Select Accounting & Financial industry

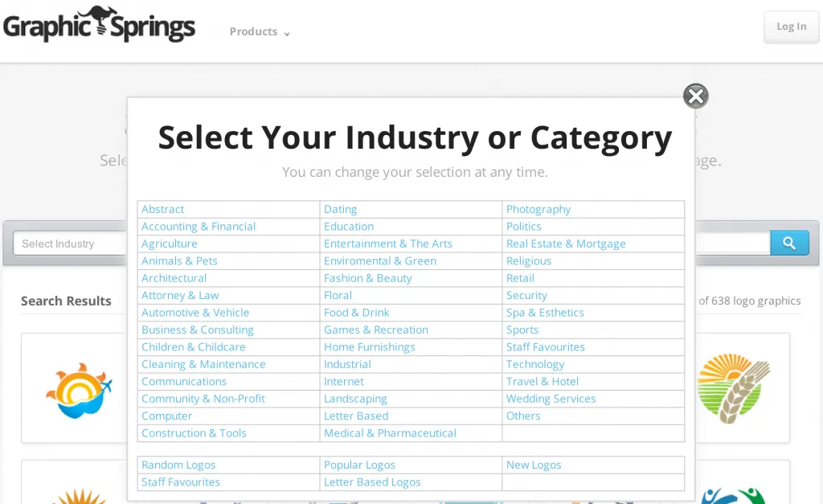(199, 227)
